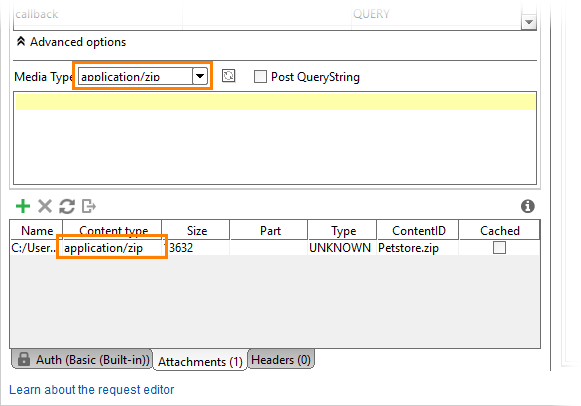Remove selected attachment with X icon
Screen dimensions: 581x406
pyautogui.click(x=45, y=206)
